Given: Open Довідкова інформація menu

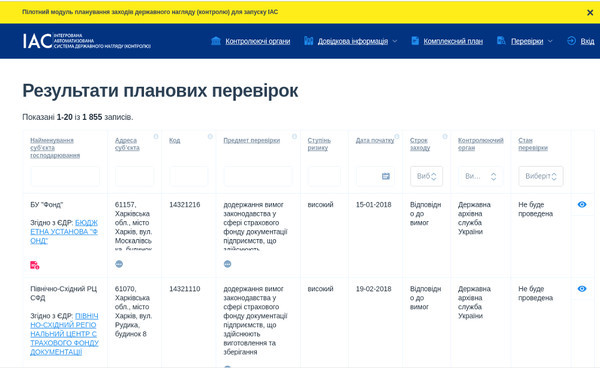Looking at the screenshot, I should (x=352, y=41).
